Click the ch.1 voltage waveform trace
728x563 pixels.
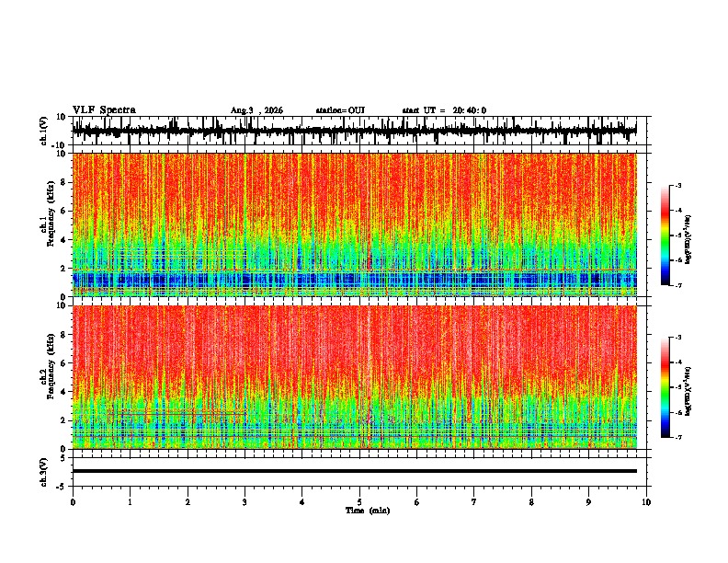[355, 131]
